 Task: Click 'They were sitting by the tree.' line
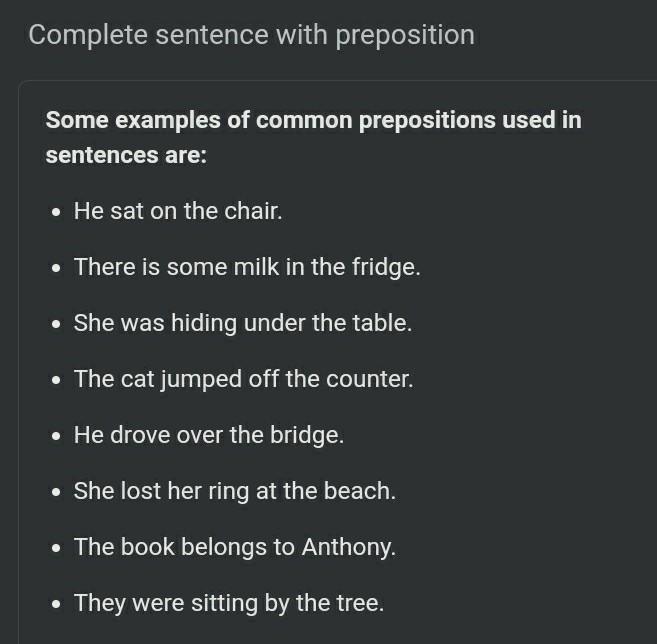pyautogui.click(x=229, y=604)
